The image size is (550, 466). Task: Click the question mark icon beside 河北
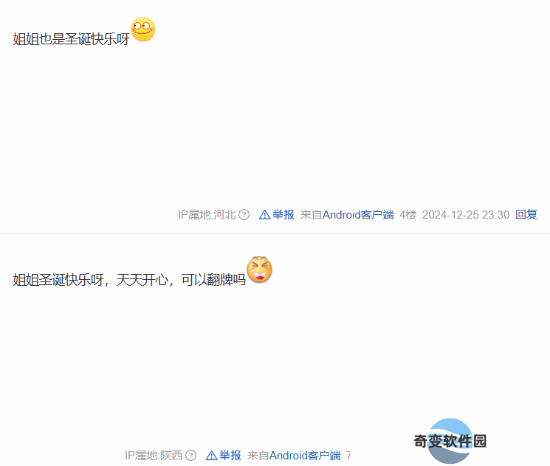tap(244, 215)
